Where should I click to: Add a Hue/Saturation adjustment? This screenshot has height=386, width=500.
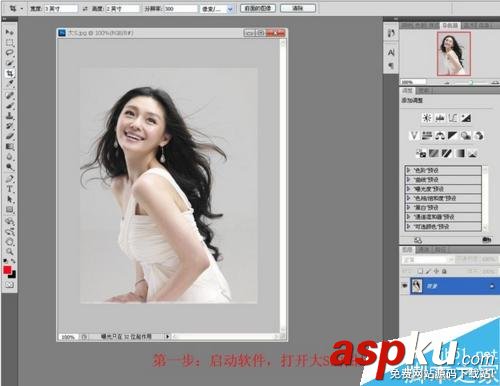tap(427, 136)
